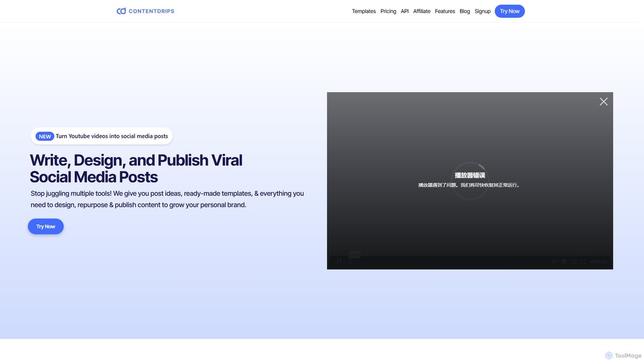Image resolution: width=644 pixels, height=362 pixels.
Task: Visit the Blog link
Action: point(465,11)
